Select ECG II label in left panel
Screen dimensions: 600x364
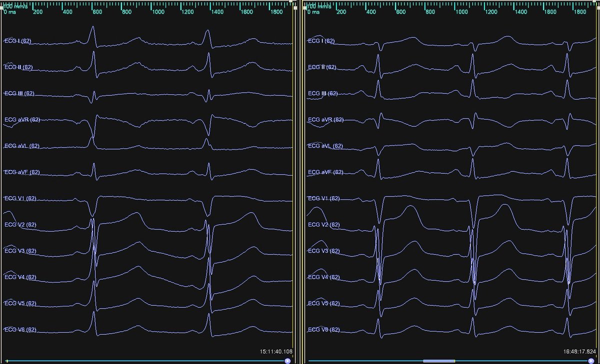(18, 67)
